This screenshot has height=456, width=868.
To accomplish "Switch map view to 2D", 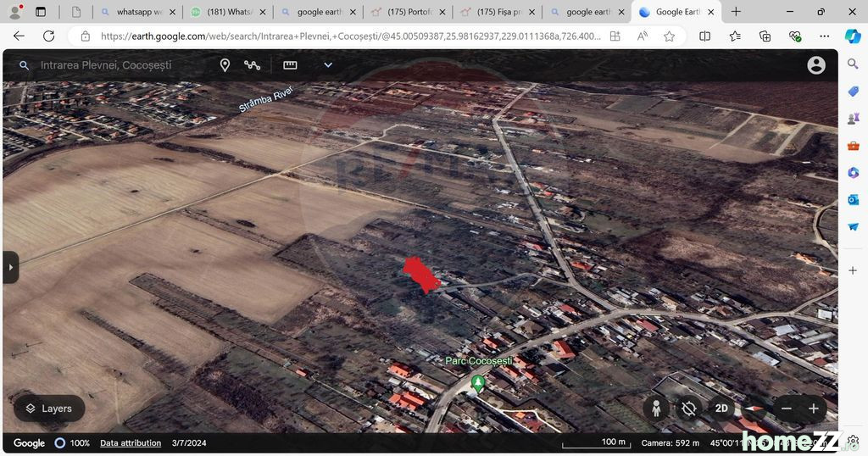I will click(x=721, y=409).
